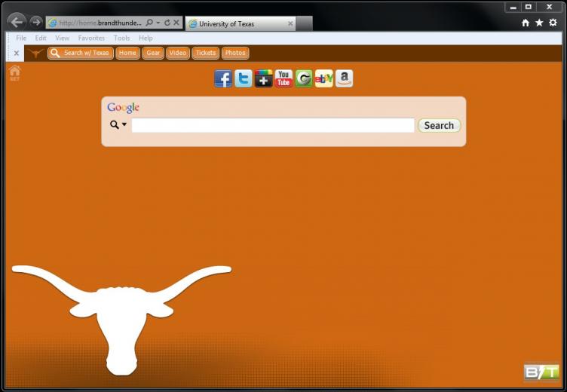Click the Tickets toolbar button
Screen dimensions: 567x392
(205, 54)
